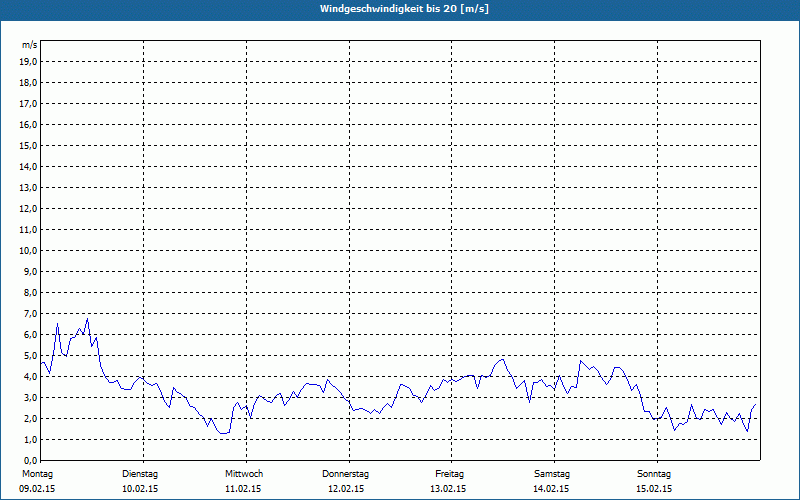Viewport: 800px width, 500px height.
Task: Click the 1,0 y-axis label
Action: pyautogui.click(x=30, y=439)
